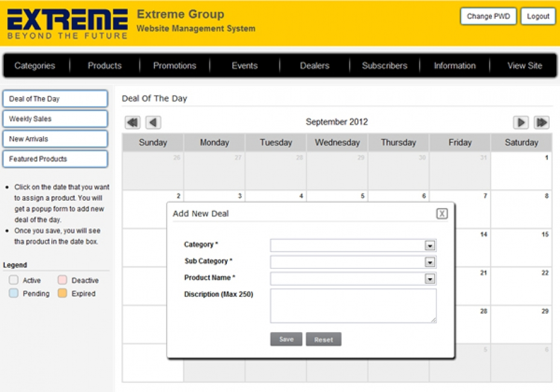Click the Add New Deal dialog title
This screenshot has height=392, width=560.
click(201, 213)
